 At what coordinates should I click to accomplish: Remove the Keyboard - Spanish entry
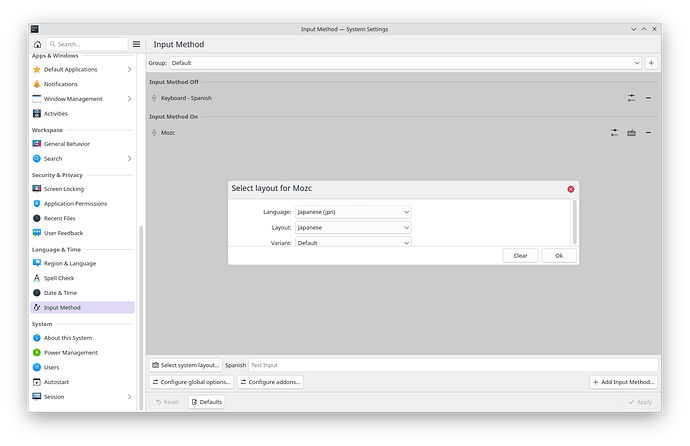(x=648, y=98)
